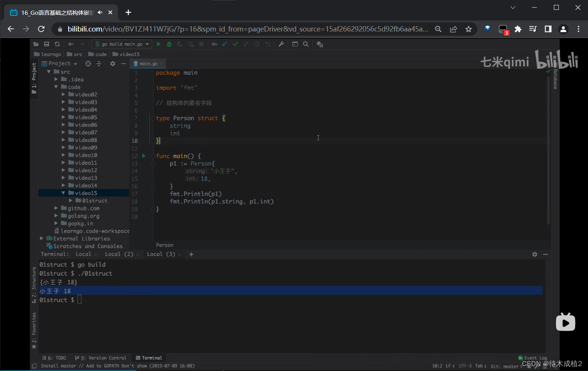Click the run gutter arrow beside func main
The height and width of the screenshot is (371, 588).
(144, 156)
